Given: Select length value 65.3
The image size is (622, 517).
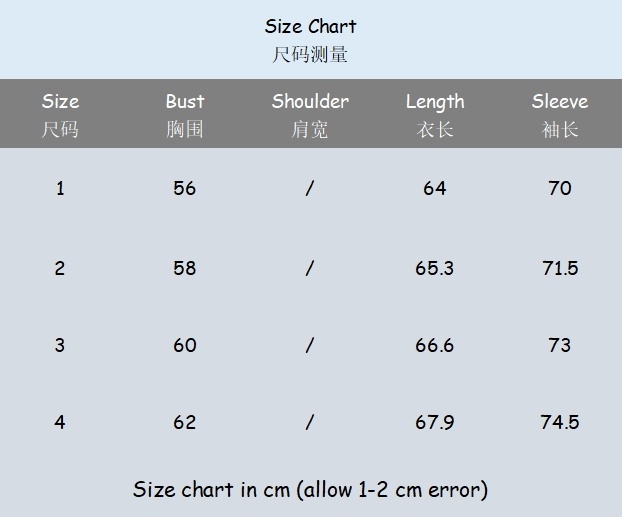Looking at the screenshot, I should click(x=435, y=268).
